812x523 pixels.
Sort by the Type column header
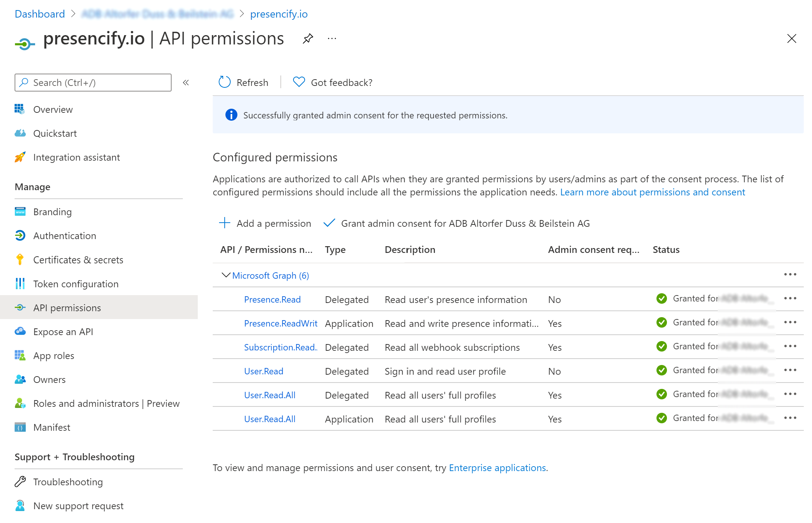pos(335,250)
